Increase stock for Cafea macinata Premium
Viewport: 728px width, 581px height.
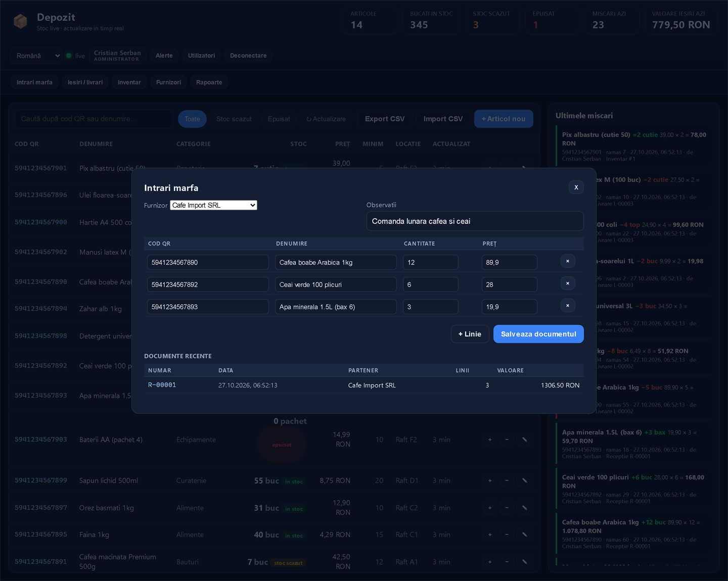point(490,562)
